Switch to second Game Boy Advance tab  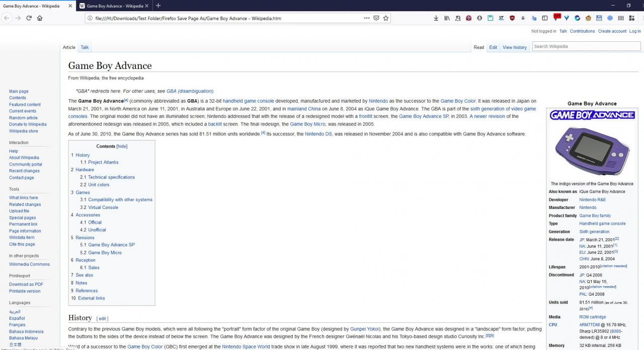pyautogui.click(x=115, y=6)
